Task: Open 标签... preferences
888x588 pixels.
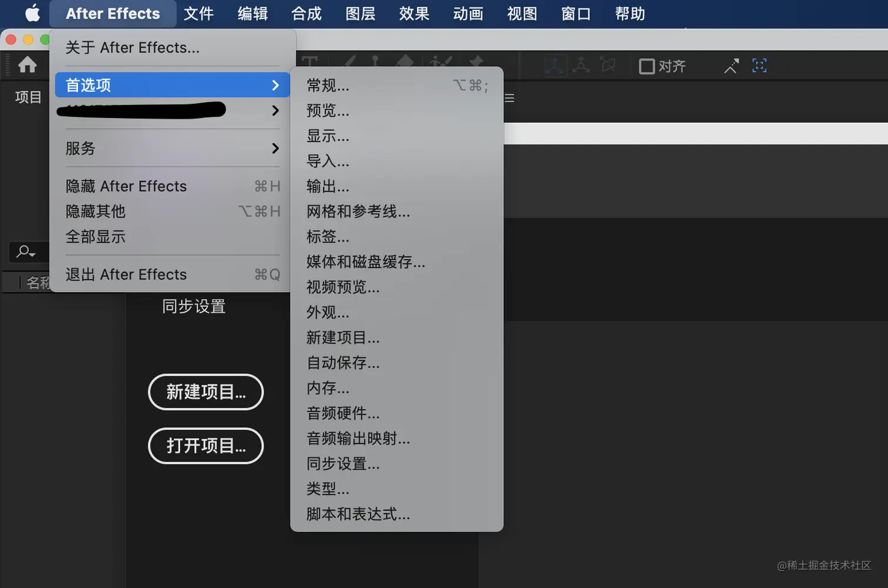Action: coord(397,237)
